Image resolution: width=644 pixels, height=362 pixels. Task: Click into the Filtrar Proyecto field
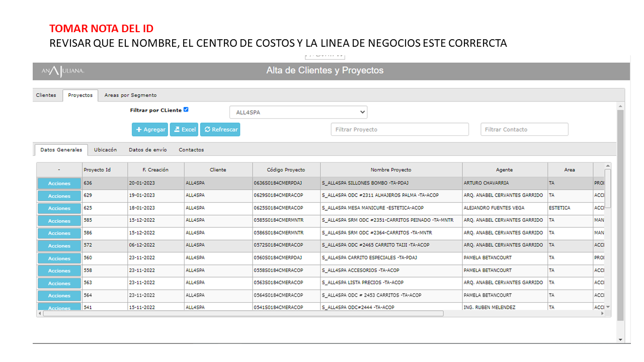click(399, 130)
